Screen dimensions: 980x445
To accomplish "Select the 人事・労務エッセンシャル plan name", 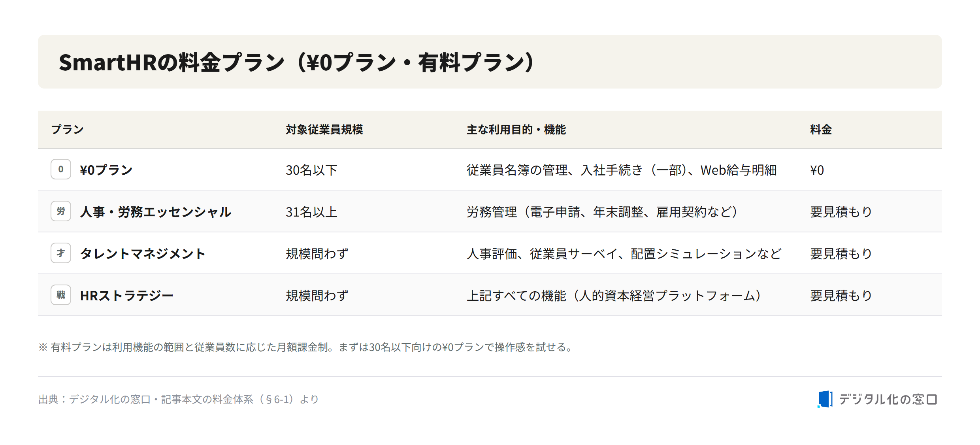I will 156,212.
